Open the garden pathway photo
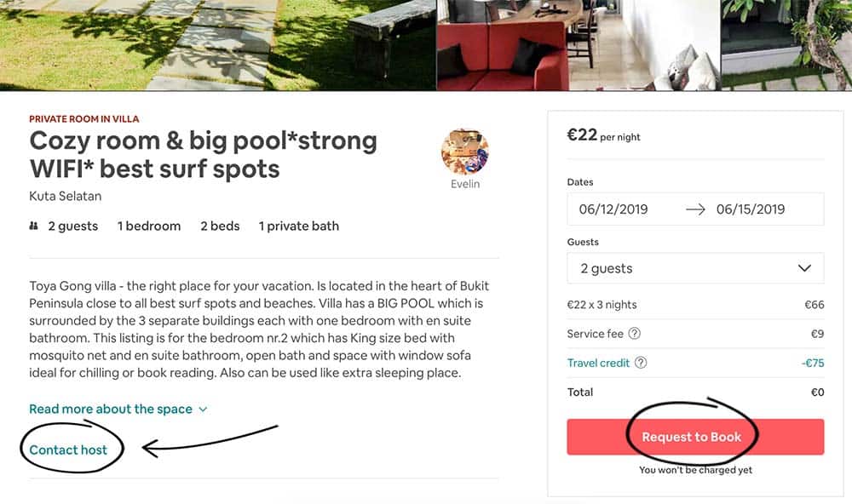This screenshot has height=504, width=852. point(218,45)
